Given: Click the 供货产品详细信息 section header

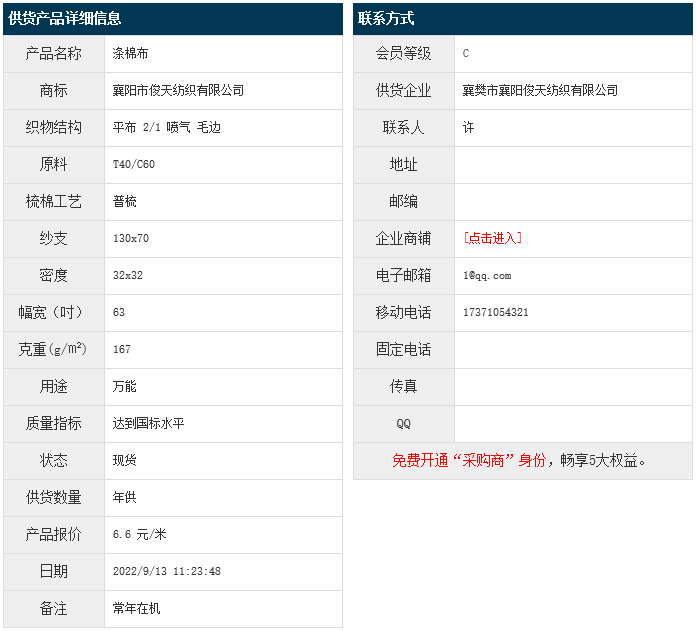Looking at the screenshot, I should [x=65, y=19].
